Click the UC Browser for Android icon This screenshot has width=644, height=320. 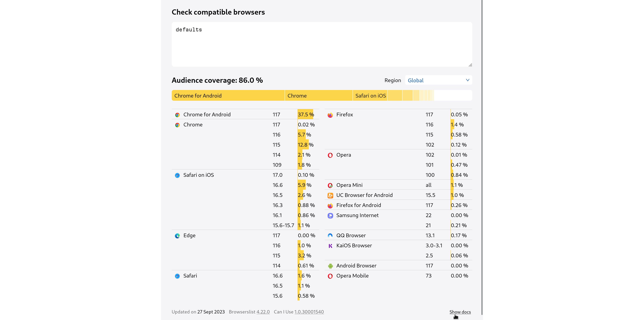click(x=330, y=195)
